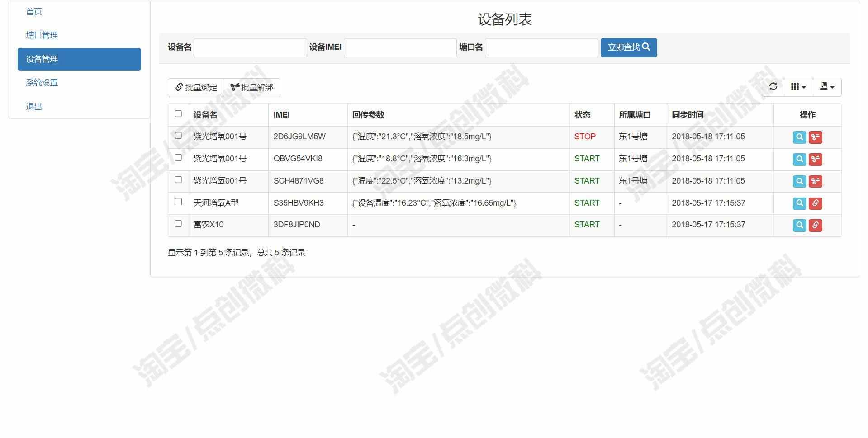View 富农X10 device details
The width and height of the screenshot is (868, 438).
pos(799,225)
